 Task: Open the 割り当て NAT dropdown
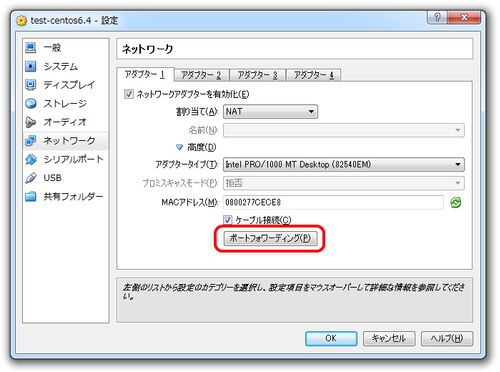pyautogui.click(x=270, y=111)
